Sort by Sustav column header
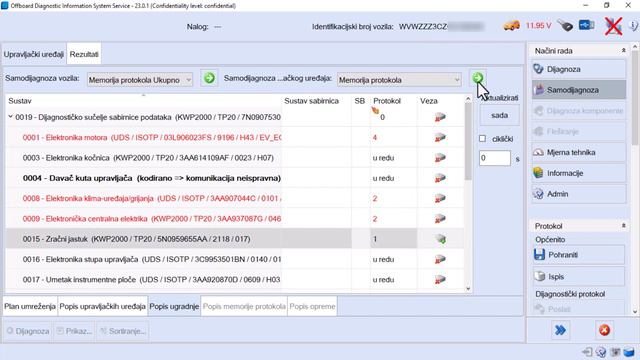Viewport: 640px width, 360px height. [143, 101]
